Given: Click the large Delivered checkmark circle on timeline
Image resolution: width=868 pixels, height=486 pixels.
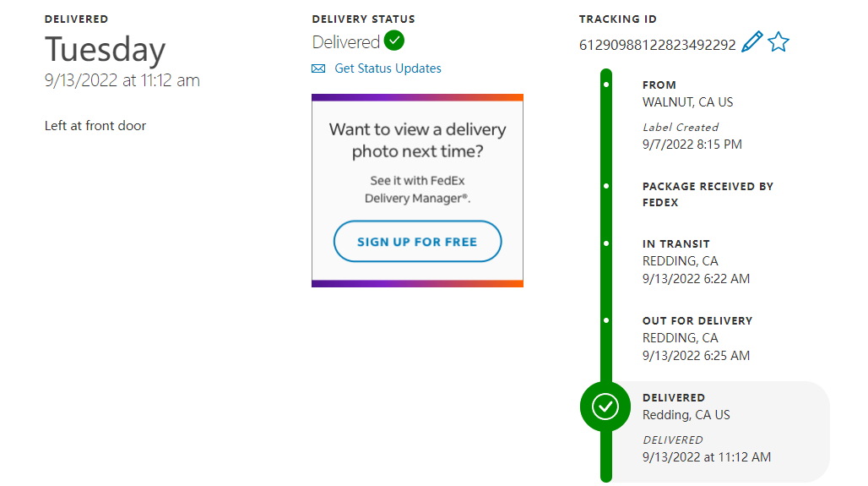Looking at the screenshot, I should click(605, 407).
